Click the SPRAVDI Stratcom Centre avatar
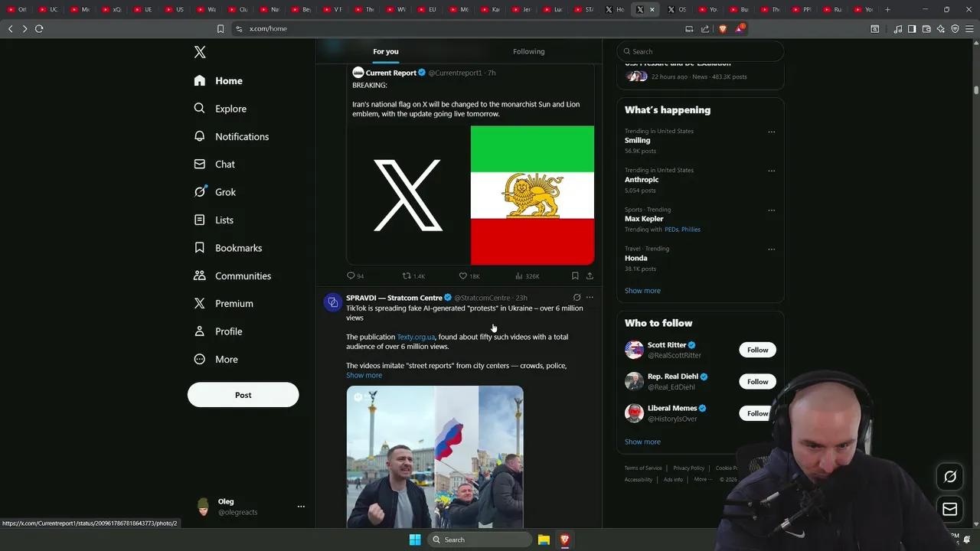This screenshot has height=551, width=980. [x=332, y=302]
